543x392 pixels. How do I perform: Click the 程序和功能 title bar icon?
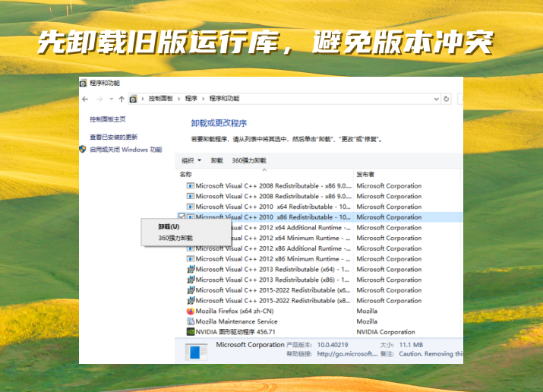point(83,83)
